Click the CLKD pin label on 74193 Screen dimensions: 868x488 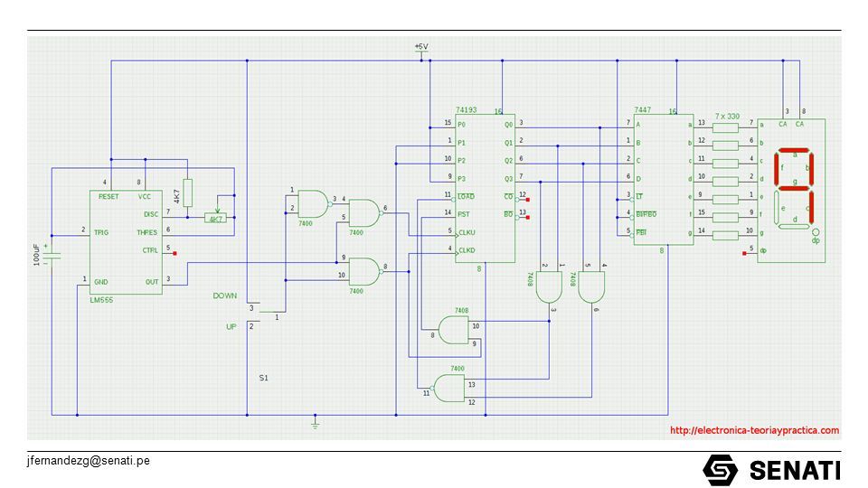(467, 250)
